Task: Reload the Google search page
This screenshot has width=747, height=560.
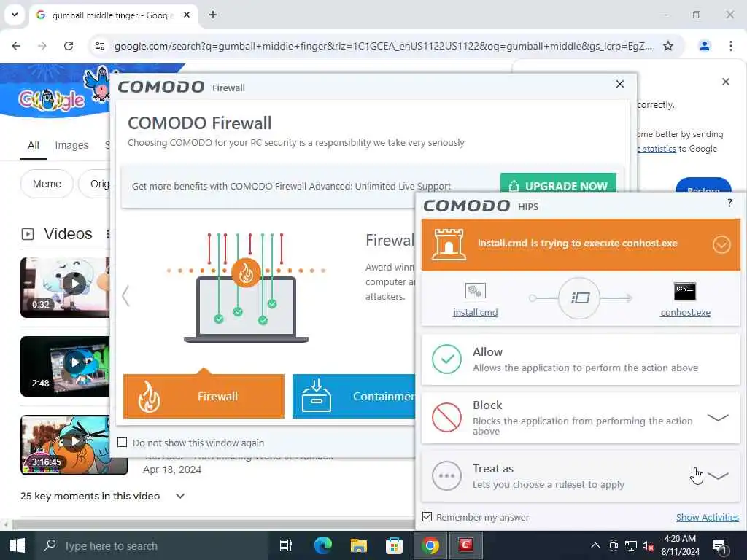Action: (69, 46)
